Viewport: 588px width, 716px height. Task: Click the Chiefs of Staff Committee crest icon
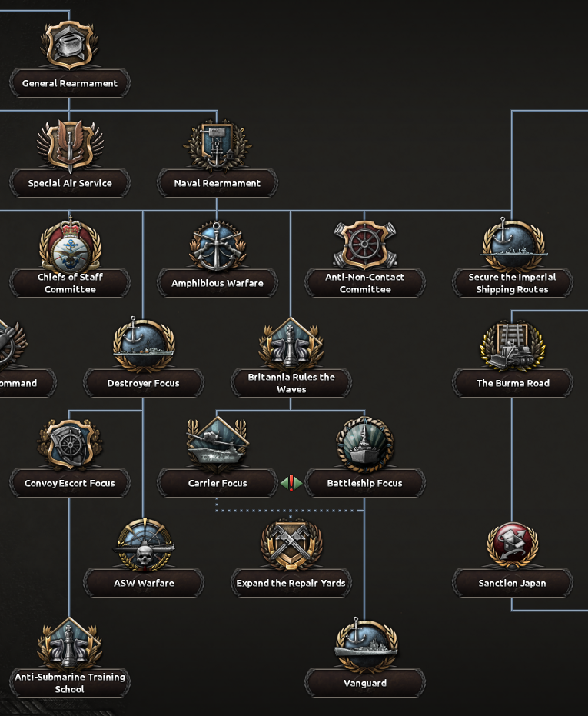pos(70,245)
